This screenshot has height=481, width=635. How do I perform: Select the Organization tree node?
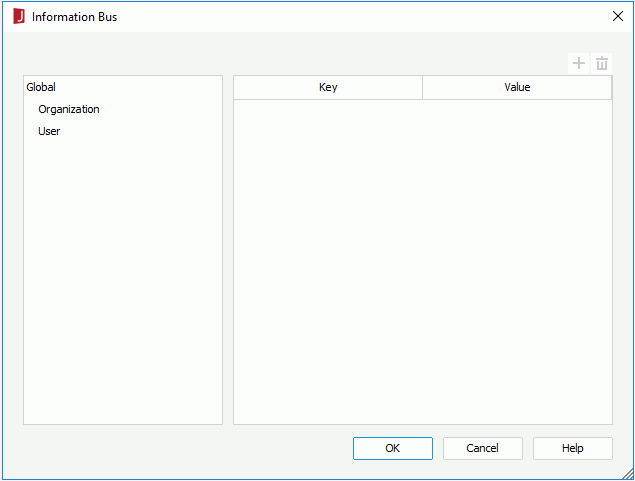coord(69,109)
